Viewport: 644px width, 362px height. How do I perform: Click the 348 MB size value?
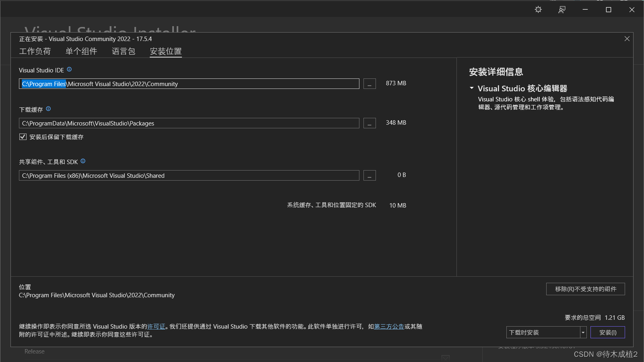coord(396,123)
